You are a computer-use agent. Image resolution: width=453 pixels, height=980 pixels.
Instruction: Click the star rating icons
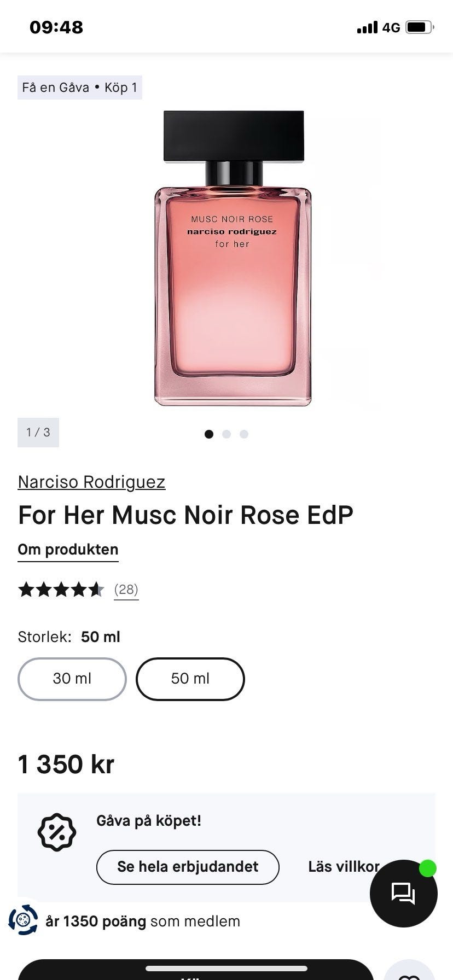click(61, 590)
